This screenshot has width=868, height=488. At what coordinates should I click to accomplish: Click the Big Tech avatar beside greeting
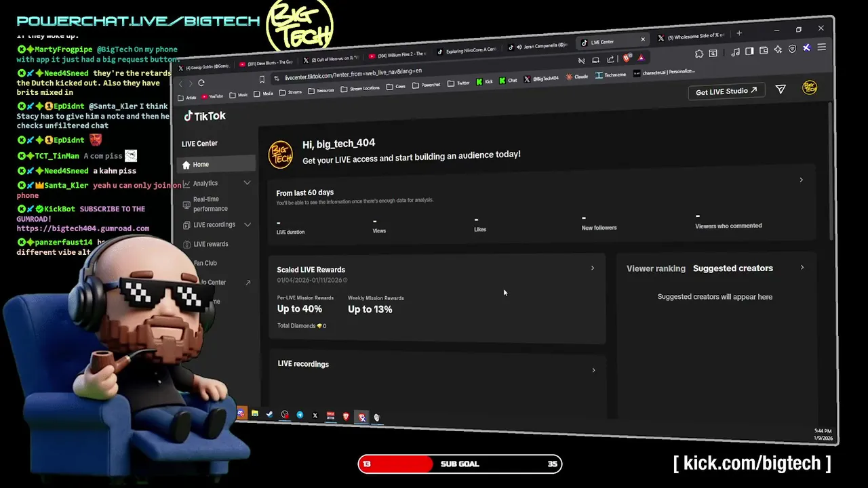[281, 155]
